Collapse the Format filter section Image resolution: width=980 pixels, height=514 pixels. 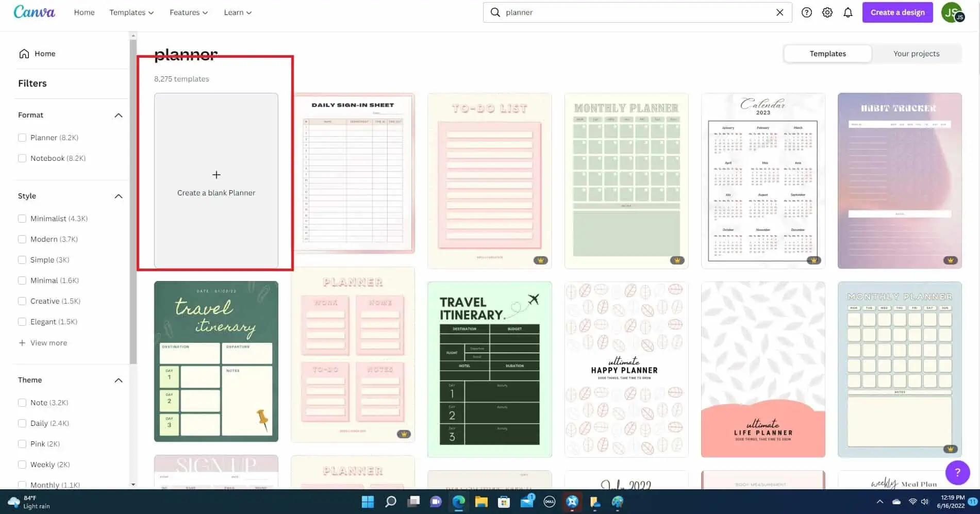coord(118,115)
